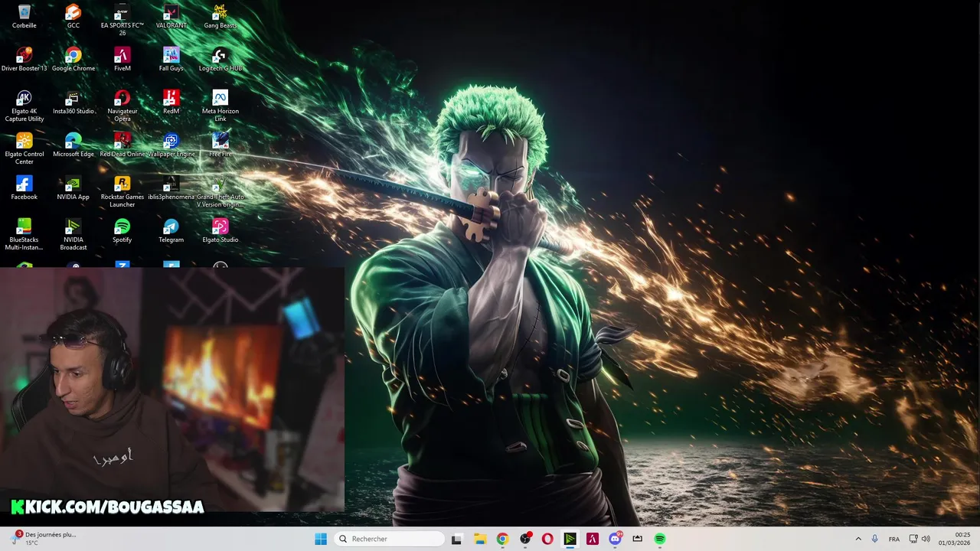The height and width of the screenshot is (551, 980).
Task: Click the Rechercher taskbar search box
Action: [x=390, y=539]
